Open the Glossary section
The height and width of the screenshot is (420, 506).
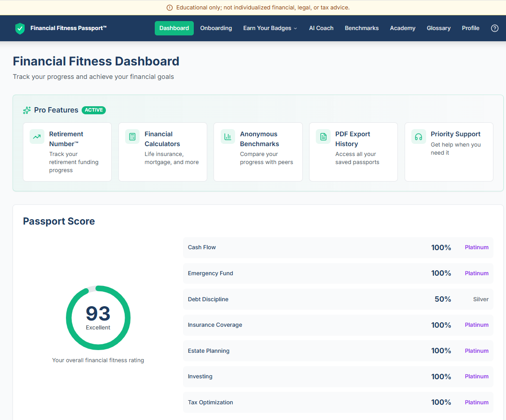tap(438, 28)
